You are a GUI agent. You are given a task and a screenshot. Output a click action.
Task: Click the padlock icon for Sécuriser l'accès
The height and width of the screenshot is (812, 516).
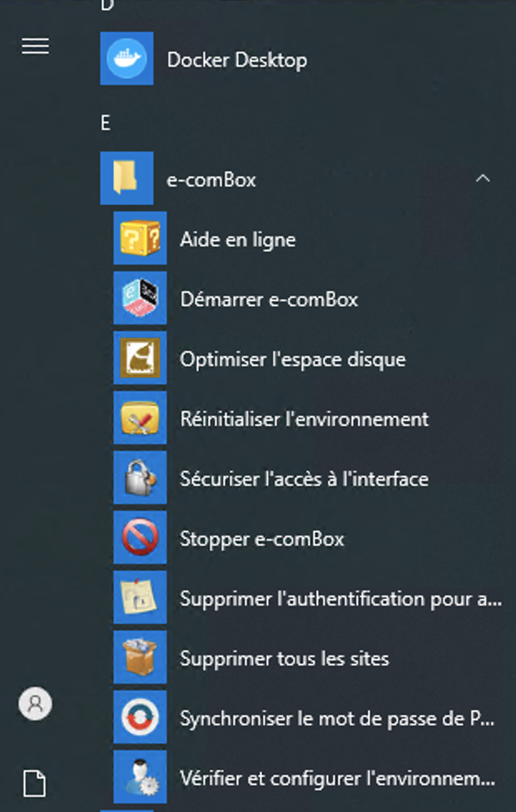(x=140, y=478)
